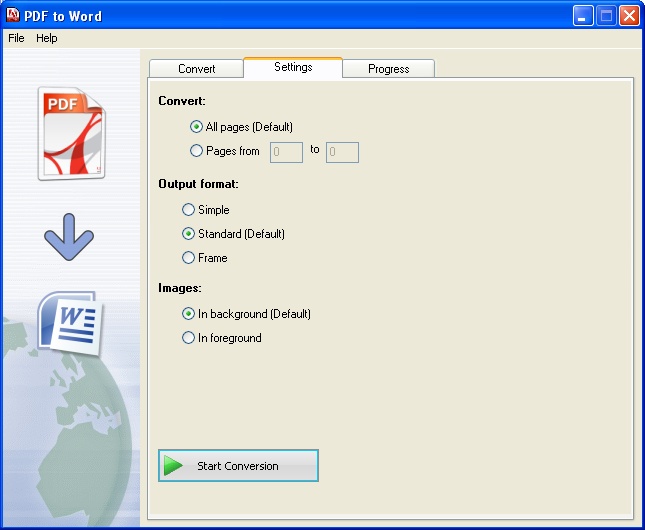Screen dimensions: 645x530
Task: Choose Standard (Default) output format
Action: pos(188,234)
